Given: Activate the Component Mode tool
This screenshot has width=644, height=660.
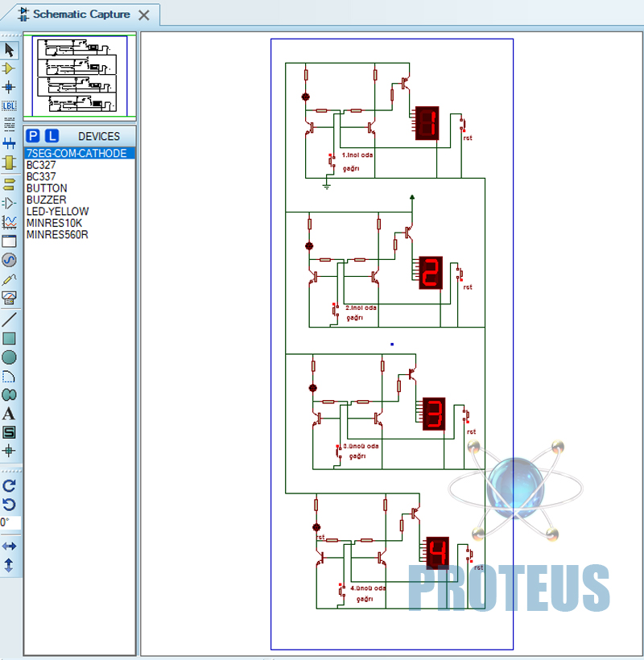Looking at the screenshot, I should pyautogui.click(x=9, y=68).
